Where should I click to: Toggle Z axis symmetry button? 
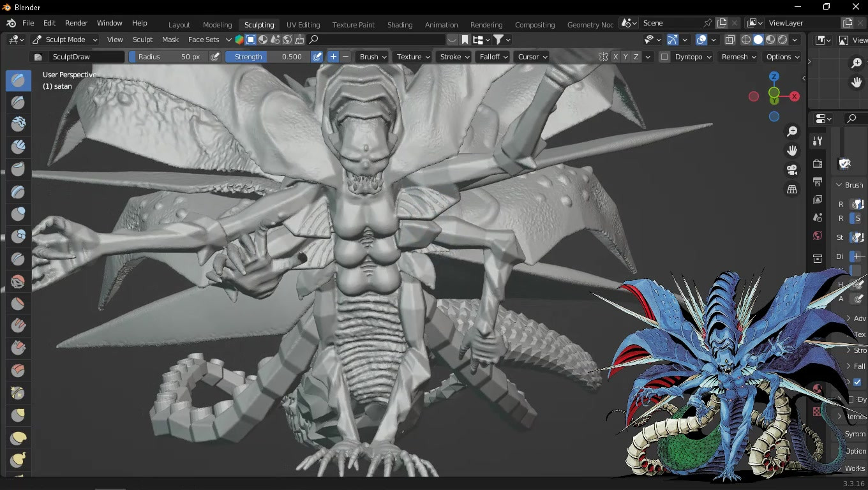tap(636, 57)
